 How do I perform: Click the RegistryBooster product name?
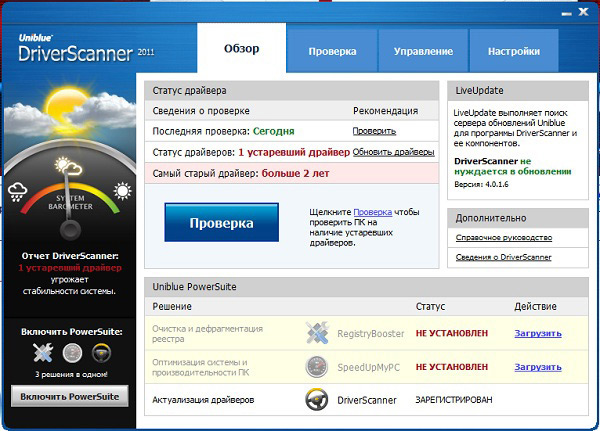coord(370,334)
